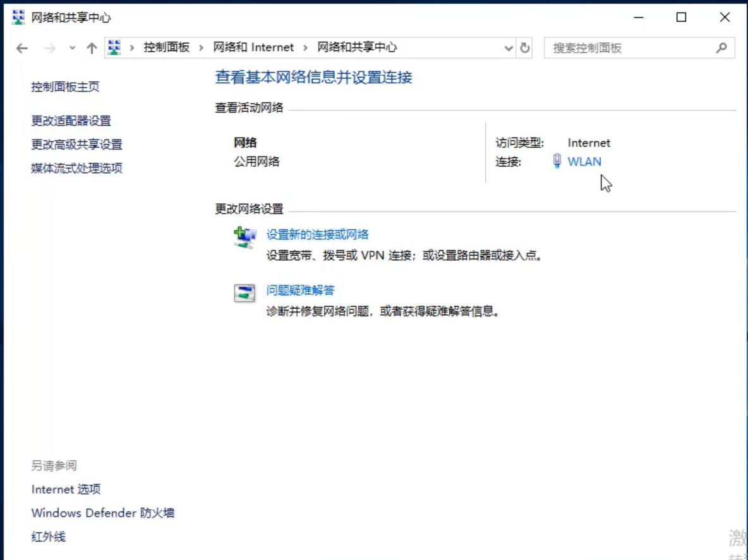Click the search magnifier icon
The height and width of the screenshot is (560, 748).
[x=721, y=48]
